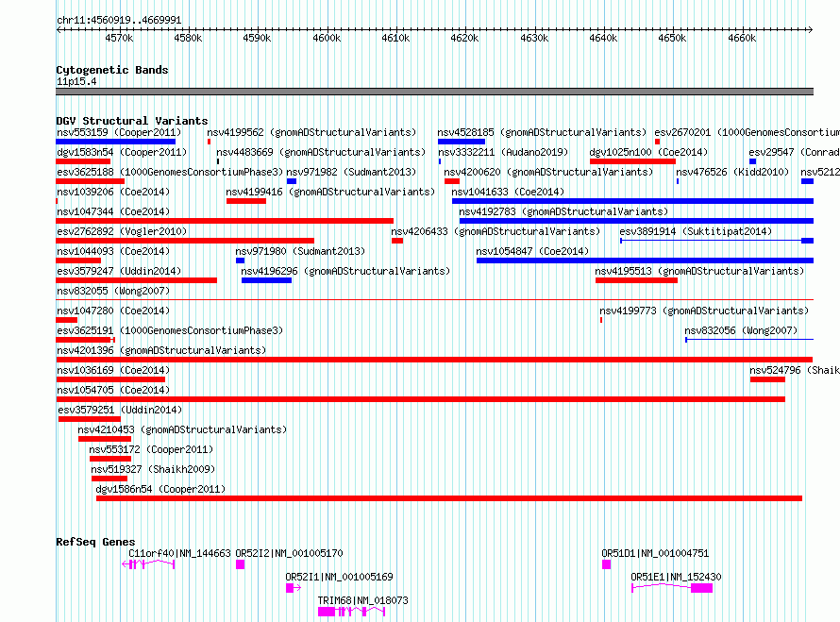The image size is (840, 622).
Task: Select the blue nsv4528185 variant bar
Action: point(462,142)
